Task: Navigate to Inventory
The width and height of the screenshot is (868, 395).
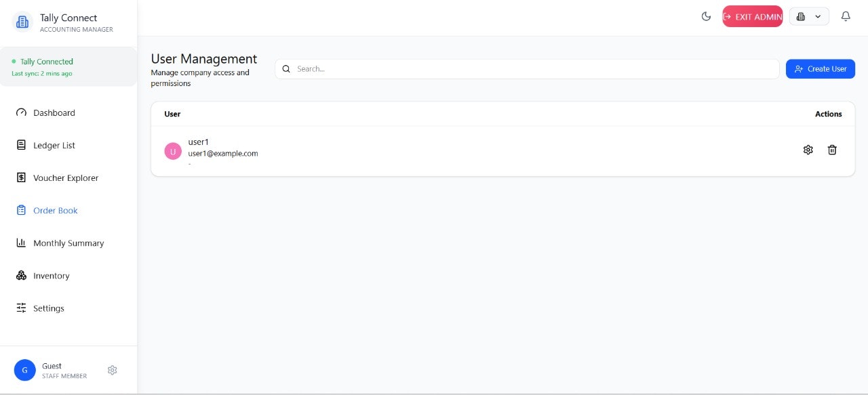Action: point(68,276)
